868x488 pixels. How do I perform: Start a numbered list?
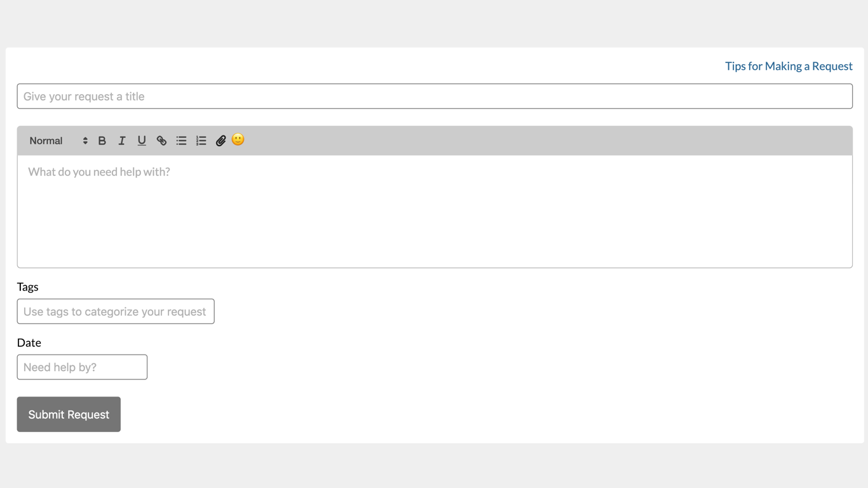pos(201,140)
